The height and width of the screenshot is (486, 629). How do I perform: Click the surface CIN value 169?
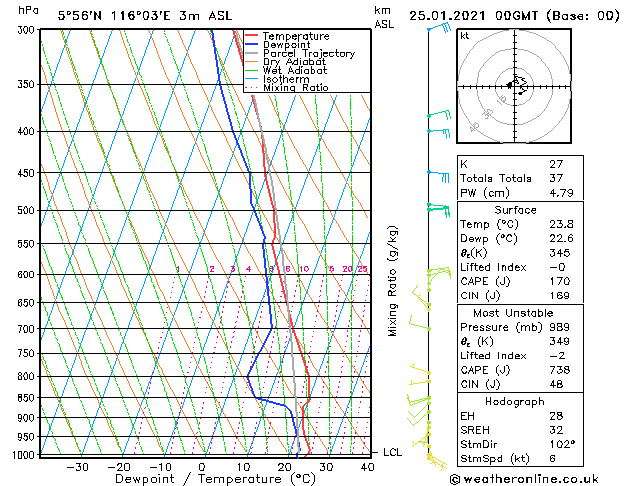pyautogui.click(x=560, y=296)
